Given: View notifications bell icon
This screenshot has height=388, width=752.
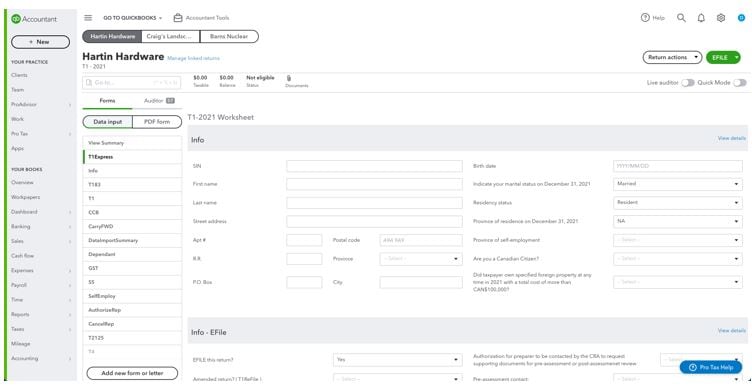Looking at the screenshot, I should tap(701, 18).
